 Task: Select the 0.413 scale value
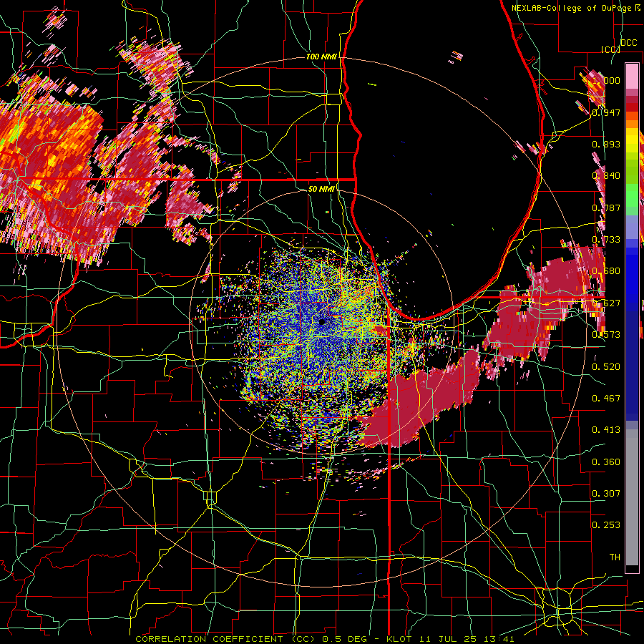tap(606, 430)
